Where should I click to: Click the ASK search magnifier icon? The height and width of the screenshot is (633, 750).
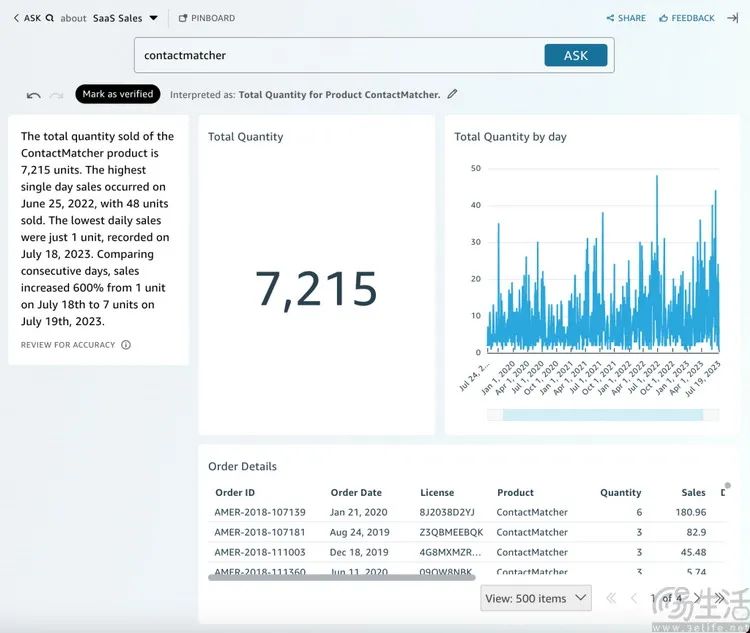50,18
